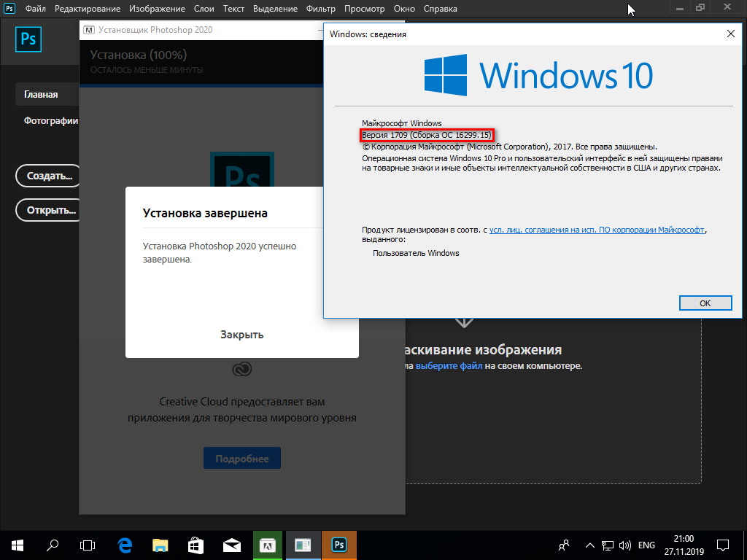Click Закрыть in installation complete dialog
Image resolution: width=747 pixels, height=560 pixels.
point(242,335)
